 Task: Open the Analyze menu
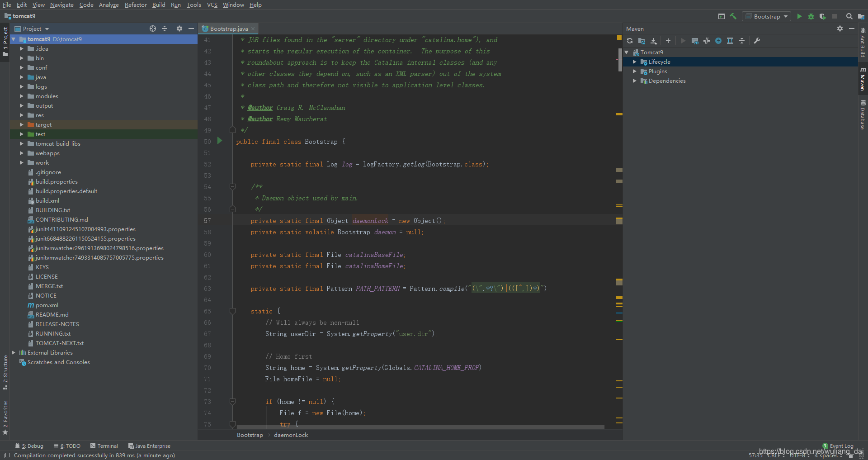[109, 5]
